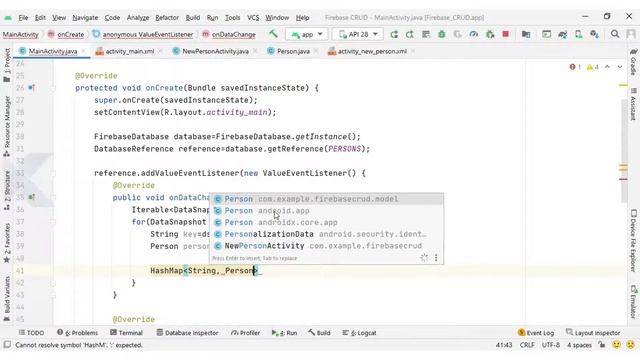640x360 pixels.
Task: Click the Project Structure folder icon
Action: tap(526, 34)
